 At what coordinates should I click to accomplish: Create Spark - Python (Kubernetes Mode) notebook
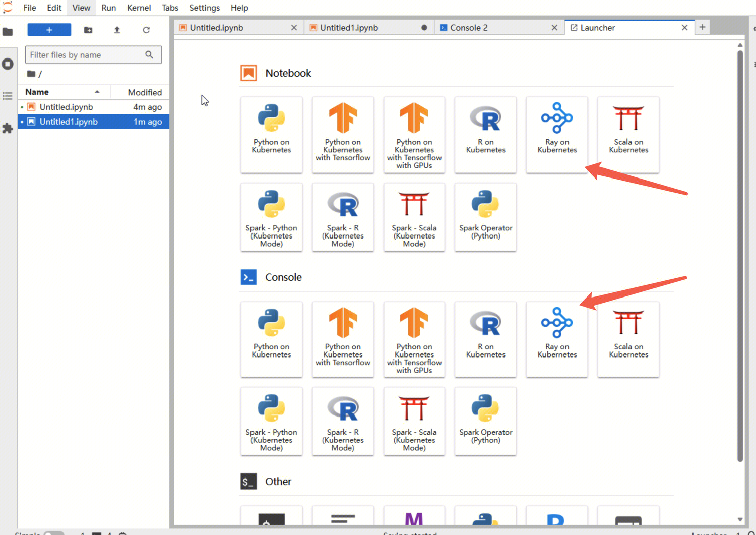[272, 217]
